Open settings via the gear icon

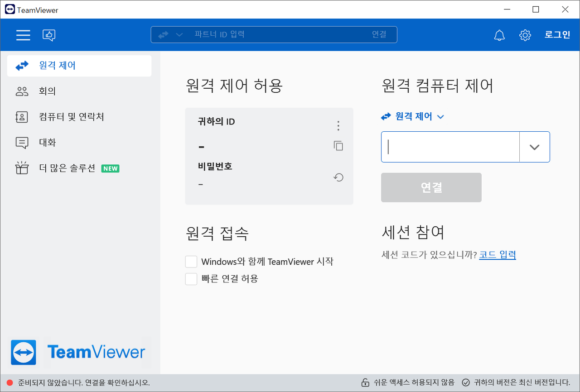(x=525, y=35)
